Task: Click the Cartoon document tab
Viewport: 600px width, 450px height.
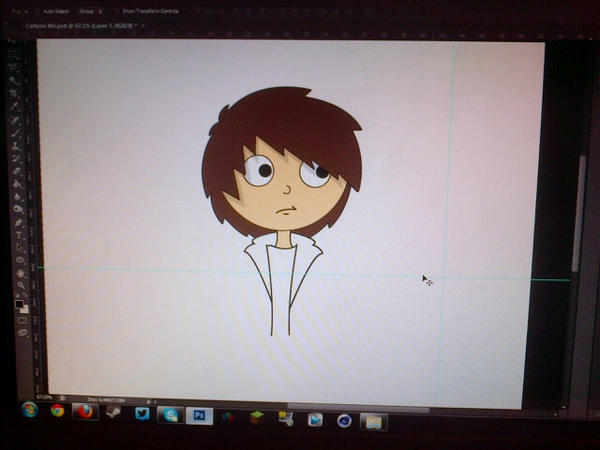Action: (81, 26)
